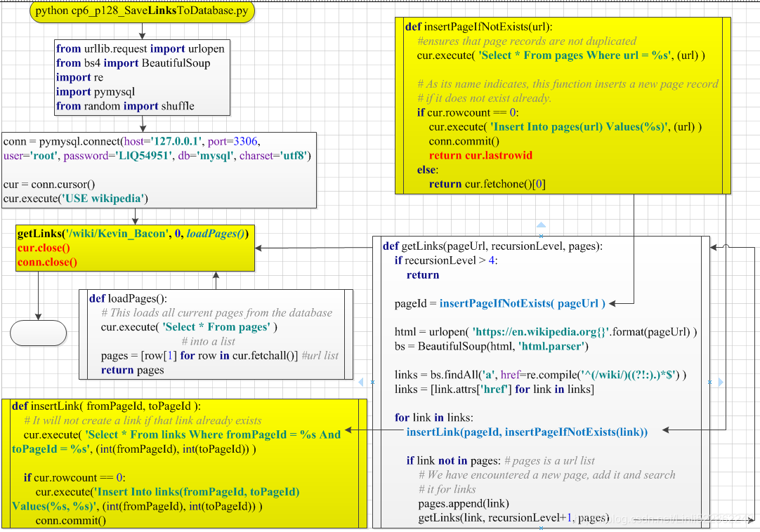
Task: Click comment 'This loads all current pages'
Action: pyautogui.click(x=216, y=312)
